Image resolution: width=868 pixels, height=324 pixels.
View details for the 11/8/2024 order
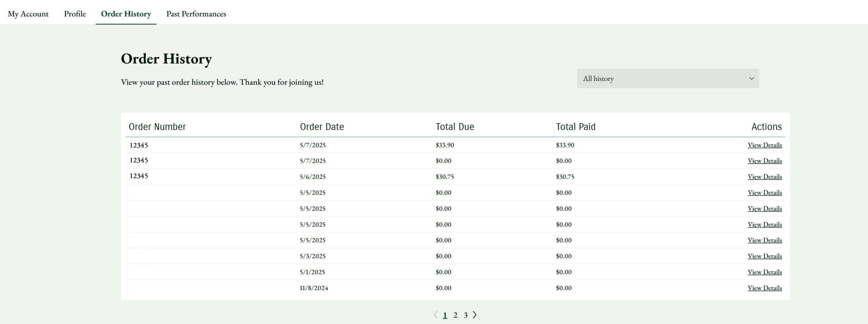(765, 288)
